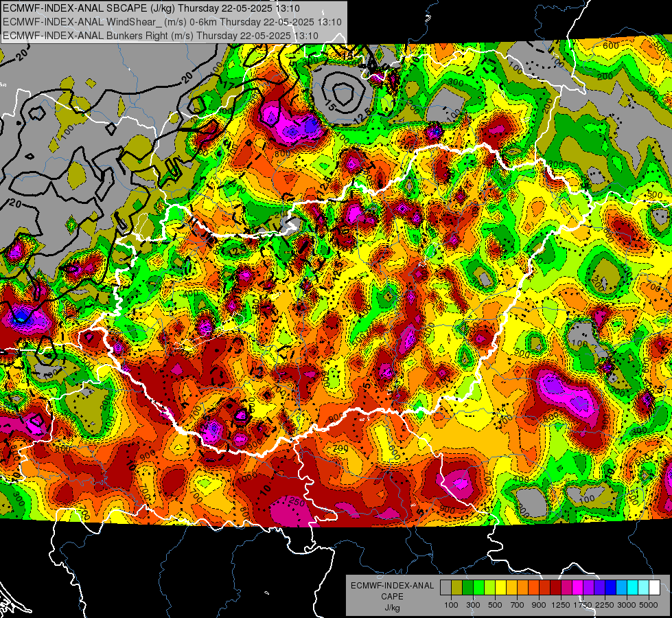This screenshot has width=672, height=618.
Task: Pick the pure yellow legend swatch after 500
Action: [500, 587]
